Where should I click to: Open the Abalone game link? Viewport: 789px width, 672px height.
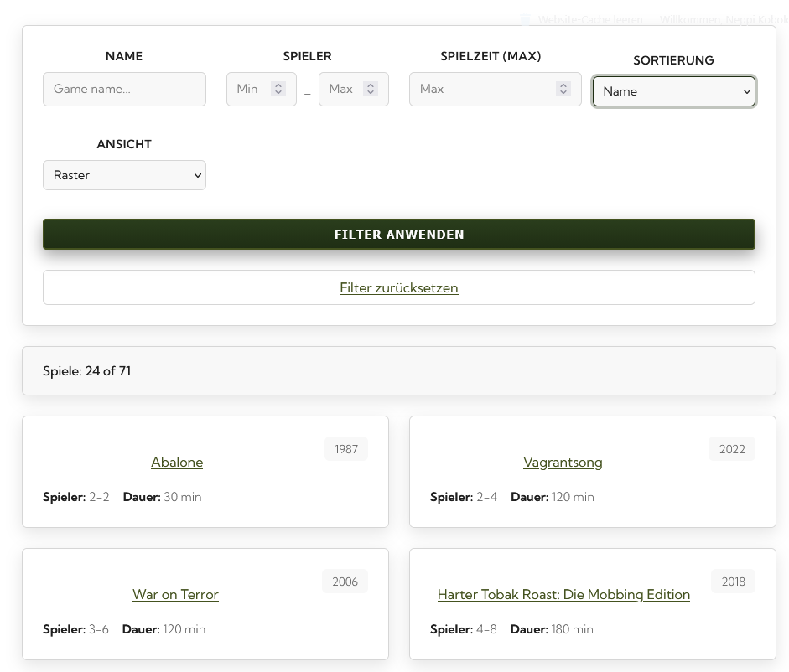click(x=177, y=462)
